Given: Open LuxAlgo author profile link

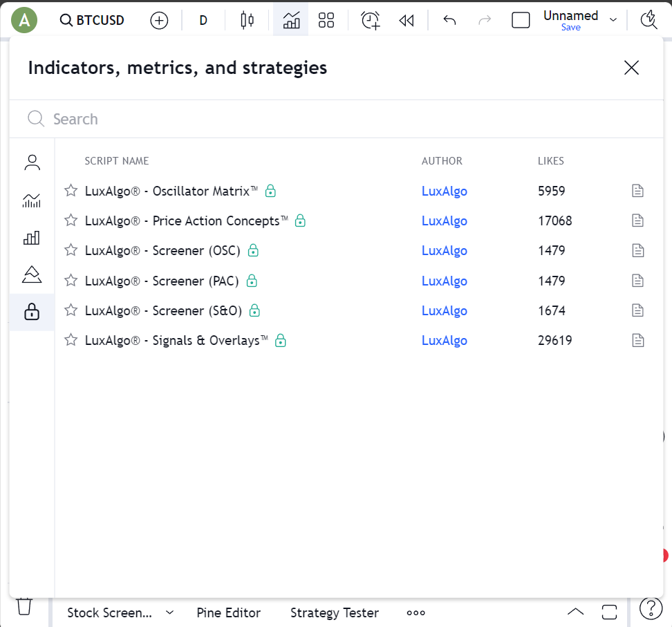Looking at the screenshot, I should click(445, 191).
